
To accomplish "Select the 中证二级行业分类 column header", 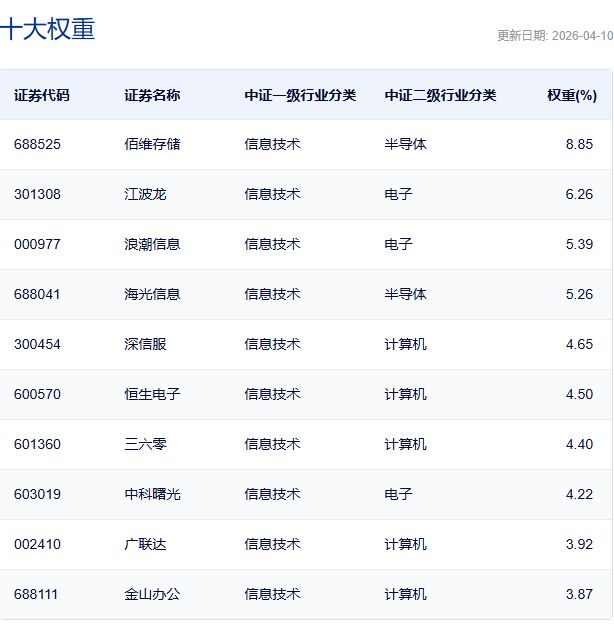I will 440,95.
